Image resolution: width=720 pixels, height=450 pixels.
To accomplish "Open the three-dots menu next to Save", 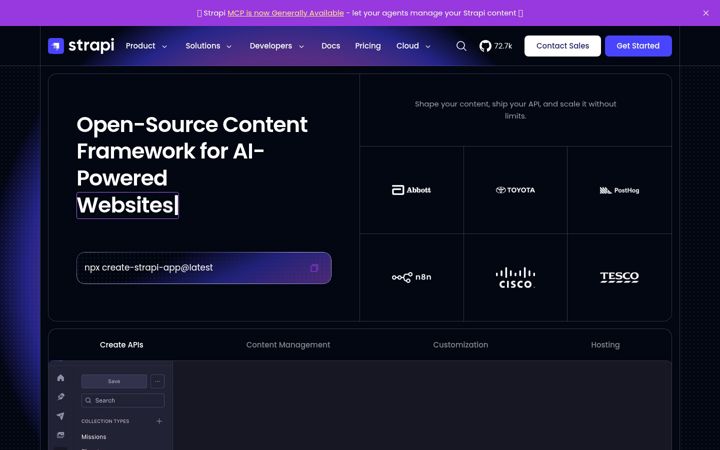I will click(157, 381).
